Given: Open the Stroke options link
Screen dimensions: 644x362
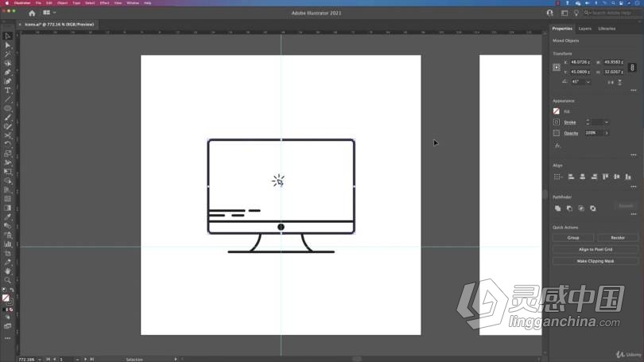Looking at the screenshot, I should tap(569, 123).
